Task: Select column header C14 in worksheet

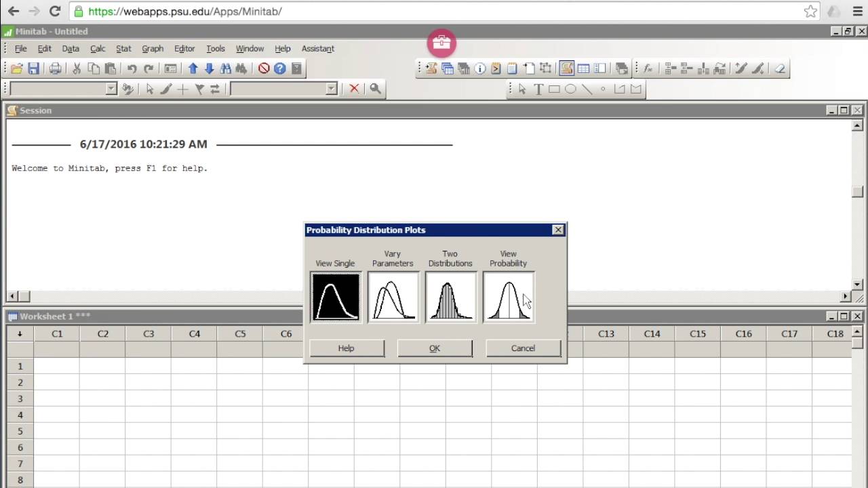Action: (652, 333)
